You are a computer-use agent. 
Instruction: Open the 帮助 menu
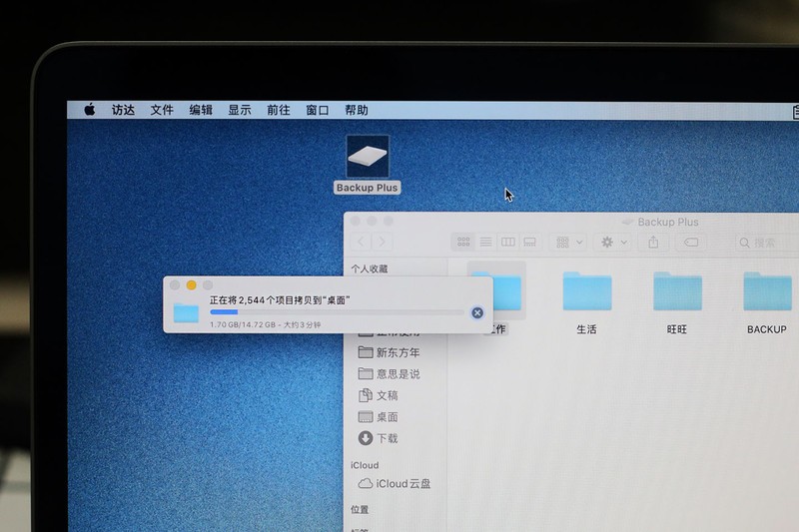[357, 110]
